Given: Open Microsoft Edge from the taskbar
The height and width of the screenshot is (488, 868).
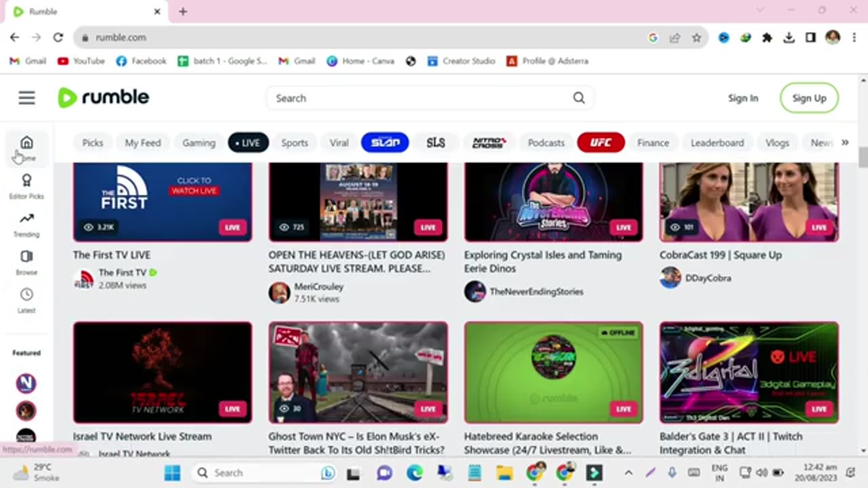Looking at the screenshot, I should [414, 472].
